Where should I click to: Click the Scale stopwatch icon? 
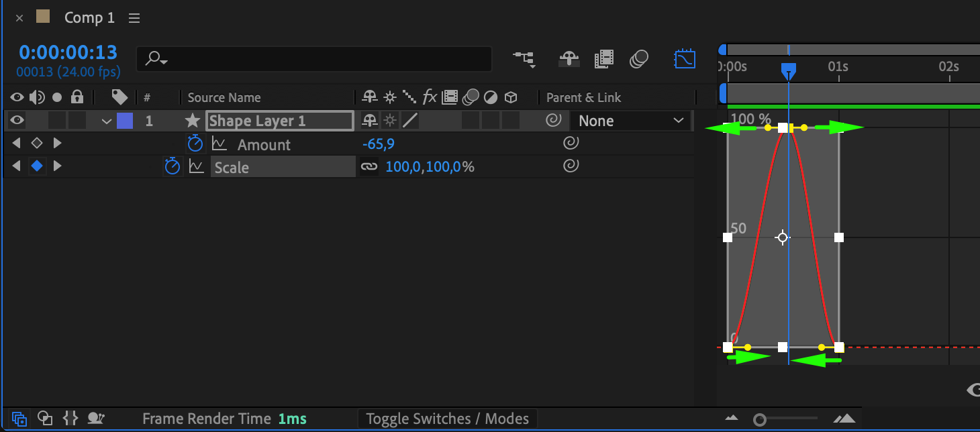coord(173,166)
